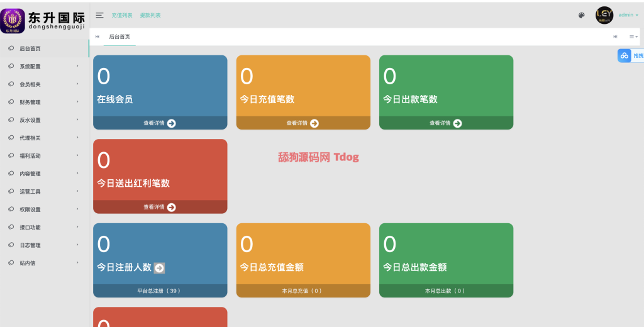This screenshot has height=327, width=644.
Task: Open the theme color palette icon
Action: point(581,15)
